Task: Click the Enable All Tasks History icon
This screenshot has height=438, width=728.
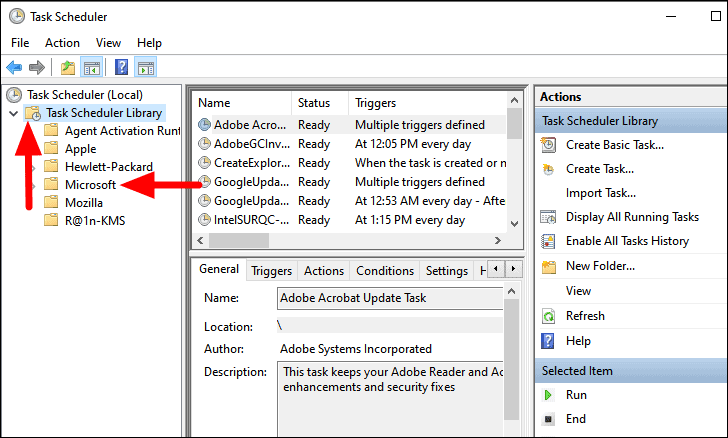Action: pos(548,241)
